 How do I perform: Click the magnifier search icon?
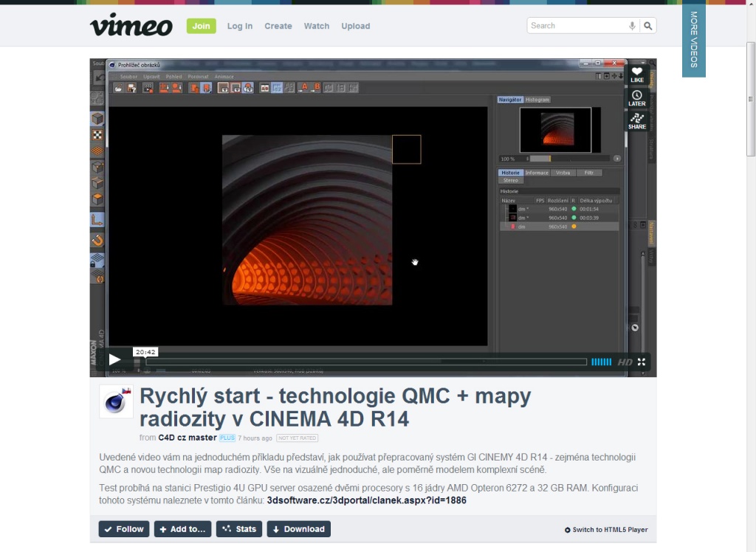[x=648, y=26]
